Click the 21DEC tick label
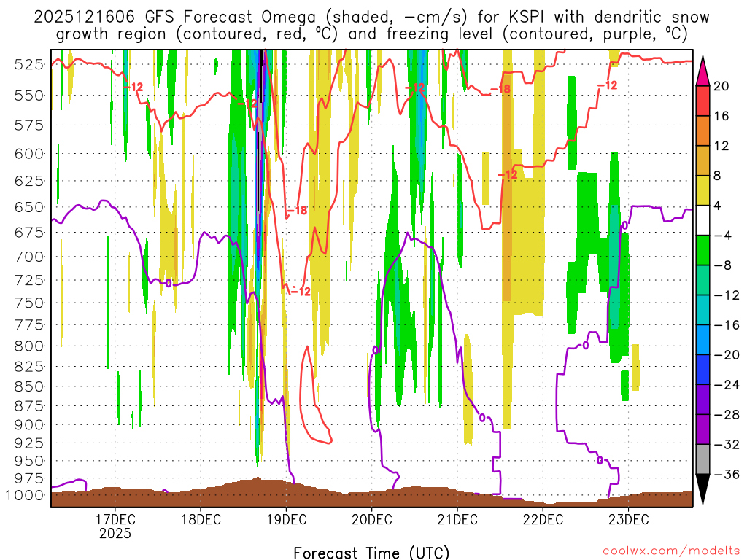Screen dimensions: 747x560 pyautogui.click(x=457, y=519)
